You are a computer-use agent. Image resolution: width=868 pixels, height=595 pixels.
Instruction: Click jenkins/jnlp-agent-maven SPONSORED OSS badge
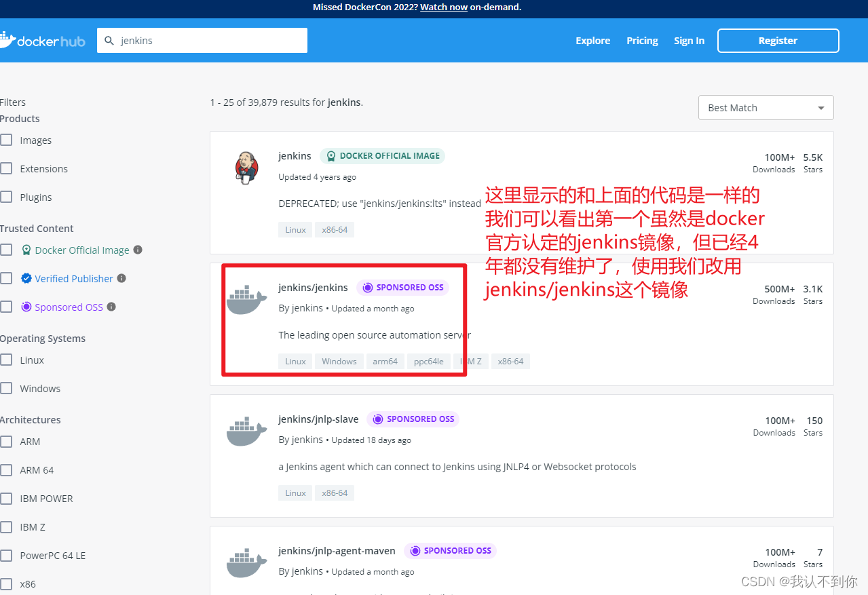click(451, 551)
